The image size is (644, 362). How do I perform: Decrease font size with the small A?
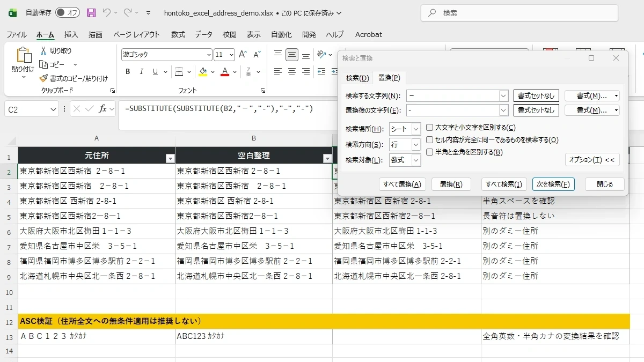[x=257, y=55]
